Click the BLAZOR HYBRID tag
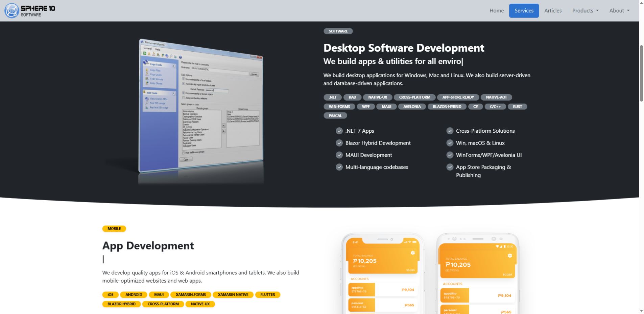 coord(121,304)
